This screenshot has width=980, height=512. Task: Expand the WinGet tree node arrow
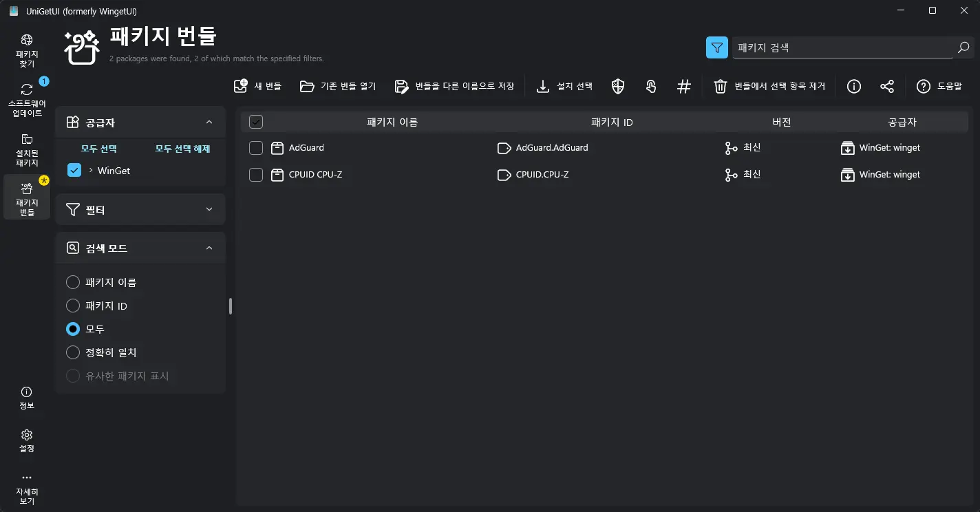[x=91, y=170]
